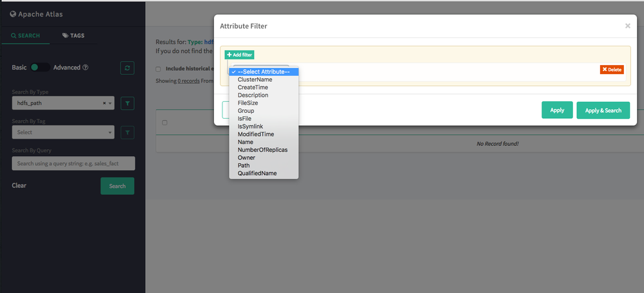Screen dimensions: 644x293
Task: Select Path attribute option
Action: (x=264, y=166)
